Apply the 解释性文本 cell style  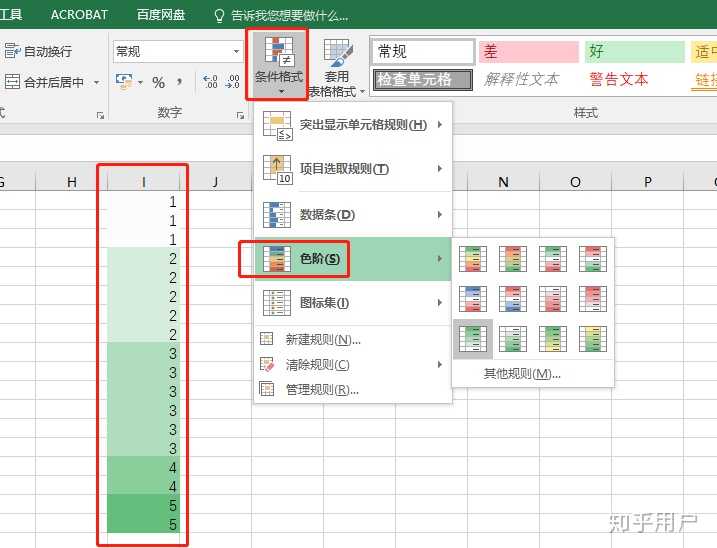tap(521, 80)
